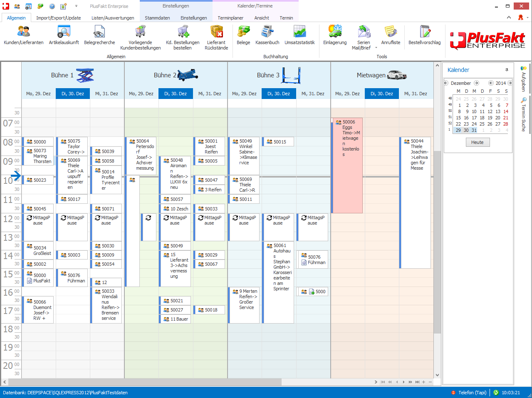This screenshot has height=398, width=532.
Task: Jump to first record in navigator
Action: click(383, 382)
